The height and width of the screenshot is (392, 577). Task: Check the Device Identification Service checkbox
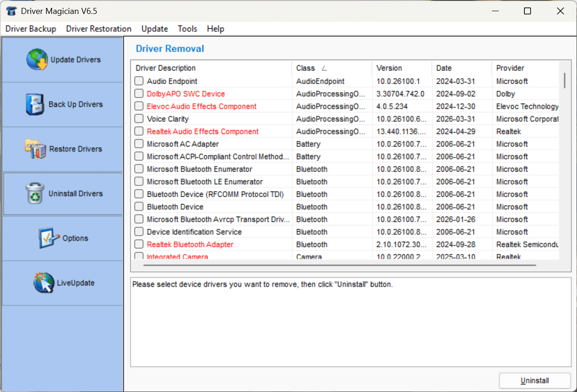[x=139, y=232]
